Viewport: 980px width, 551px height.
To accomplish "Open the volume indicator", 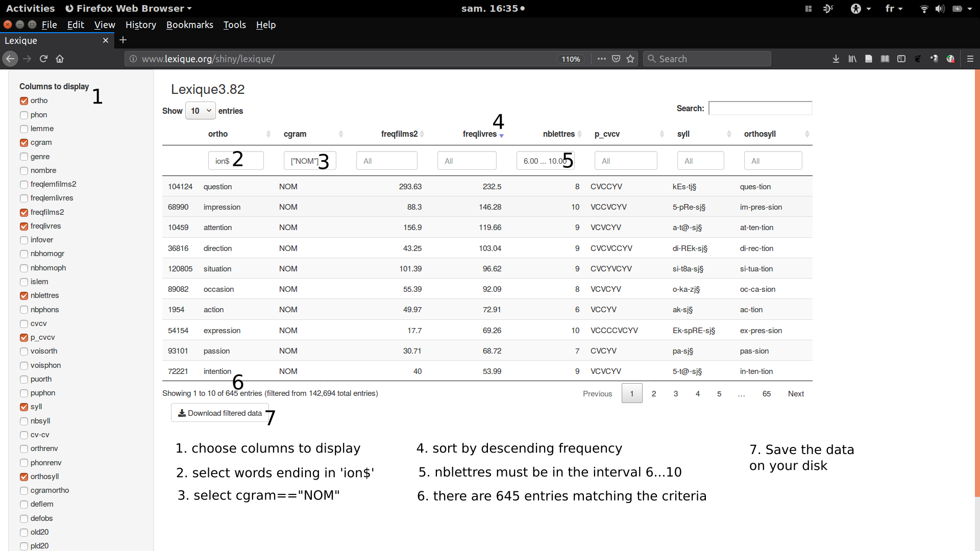I will (x=940, y=9).
